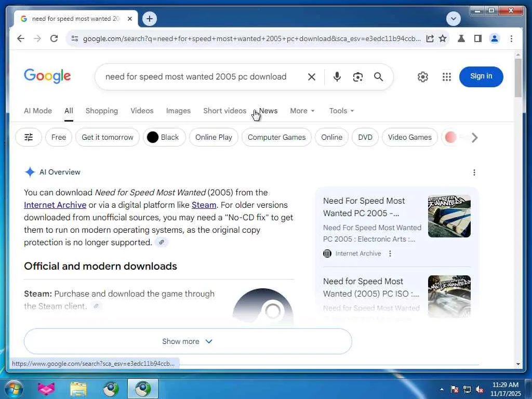Open Chrome Labs flask icon

(461, 38)
